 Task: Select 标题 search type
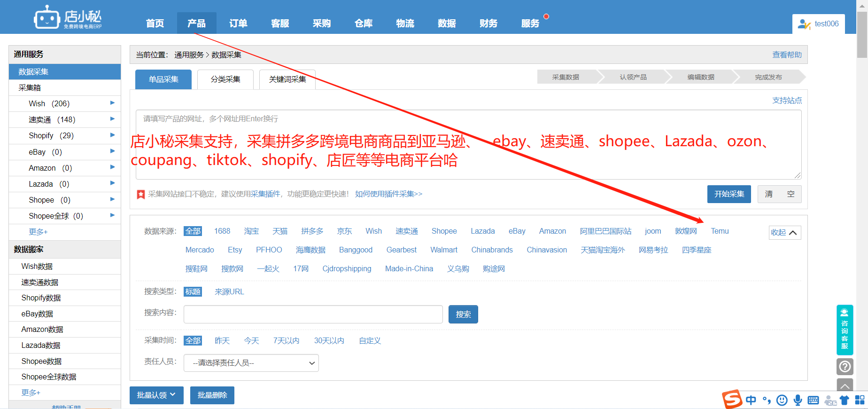[193, 291]
